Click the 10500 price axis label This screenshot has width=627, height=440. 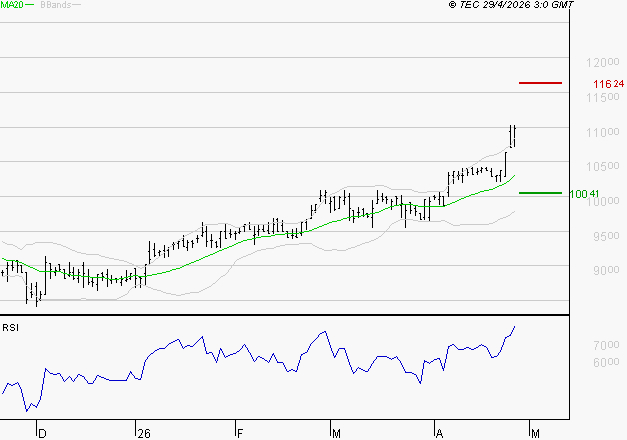pyautogui.click(x=603, y=166)
